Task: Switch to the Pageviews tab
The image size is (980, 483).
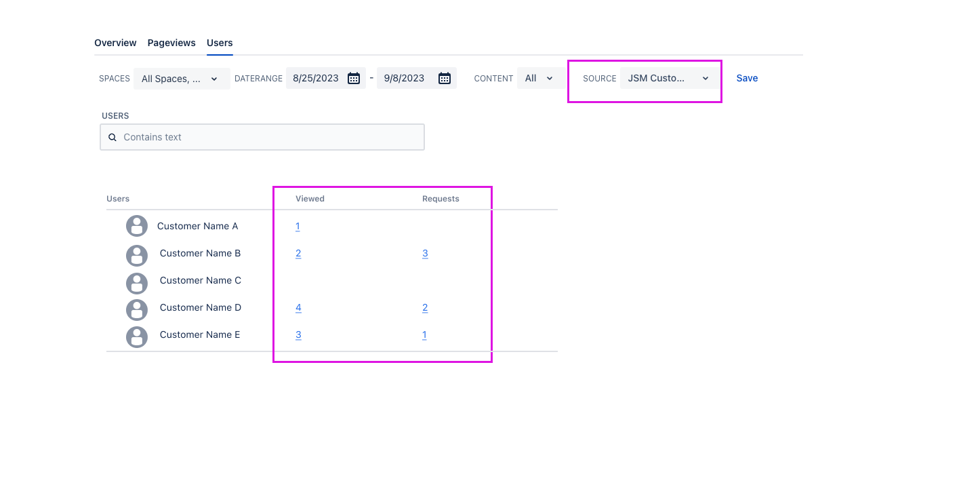Action: [171, 43]
